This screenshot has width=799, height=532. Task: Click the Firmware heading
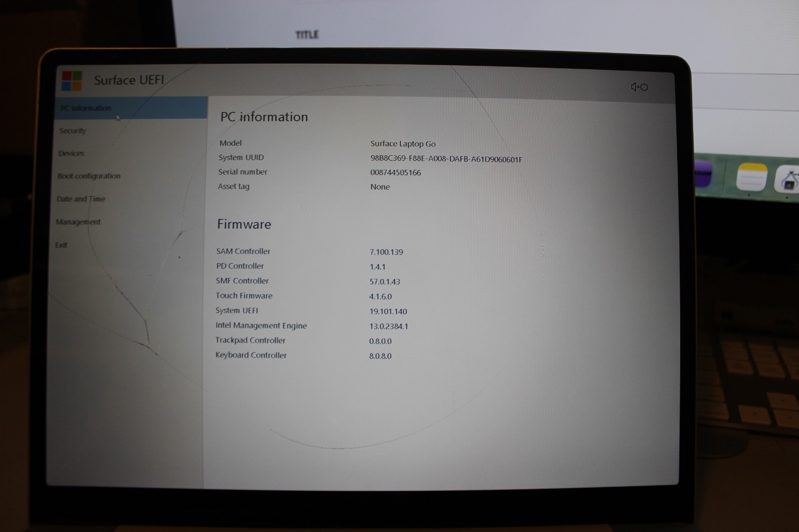point(244,224)
